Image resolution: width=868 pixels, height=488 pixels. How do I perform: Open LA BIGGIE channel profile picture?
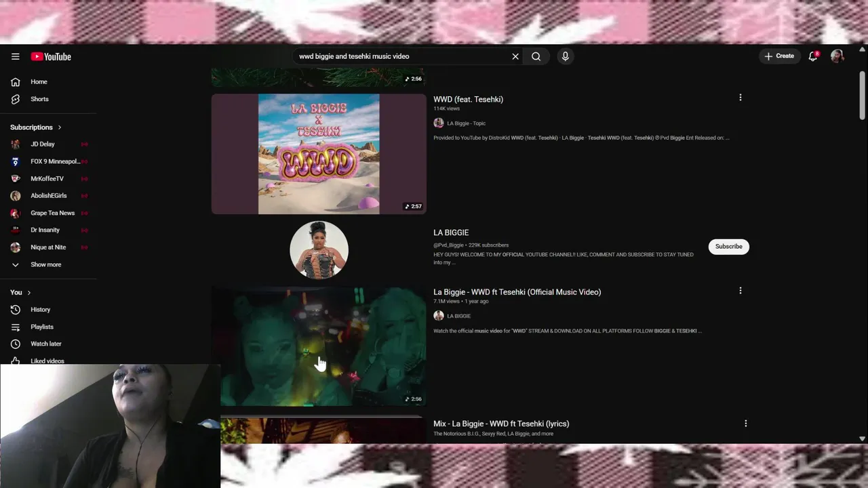point(319,249)
